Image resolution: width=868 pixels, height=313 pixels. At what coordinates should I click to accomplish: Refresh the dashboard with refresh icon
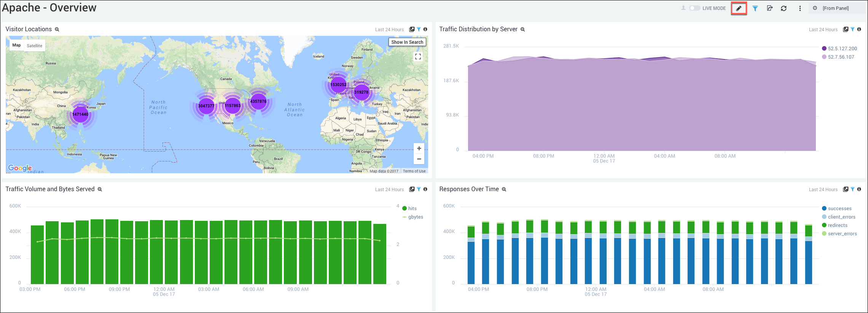(784, 8)
